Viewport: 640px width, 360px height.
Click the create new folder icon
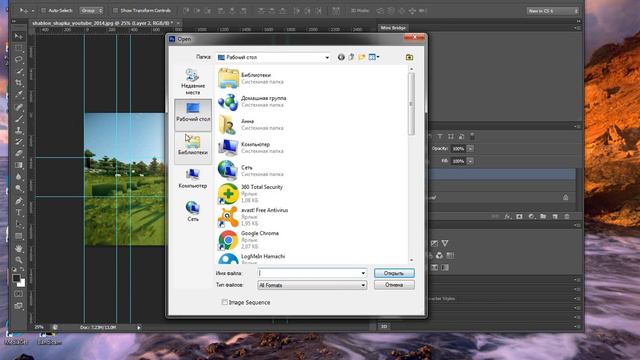click(362, 57)
